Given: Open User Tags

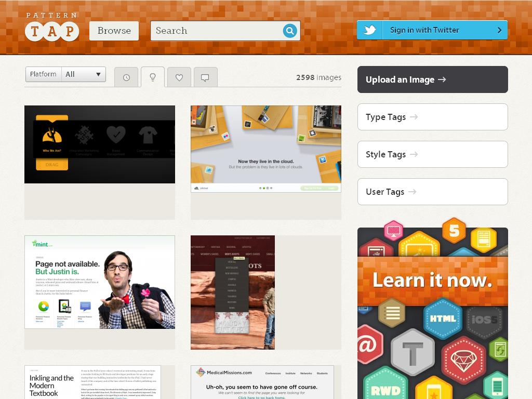Looking at the screenshot, I should click(433, 192).
